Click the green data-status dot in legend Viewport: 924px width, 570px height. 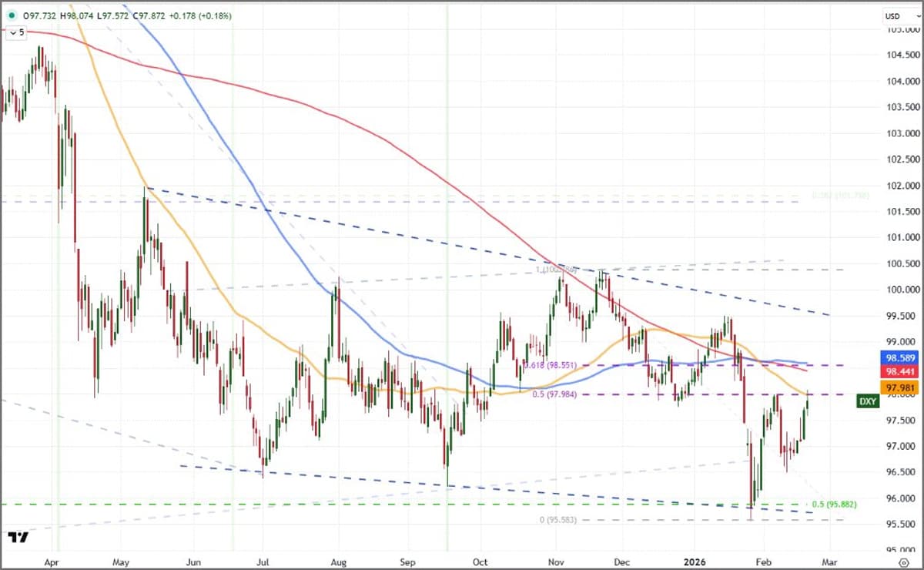coord(11,15)
